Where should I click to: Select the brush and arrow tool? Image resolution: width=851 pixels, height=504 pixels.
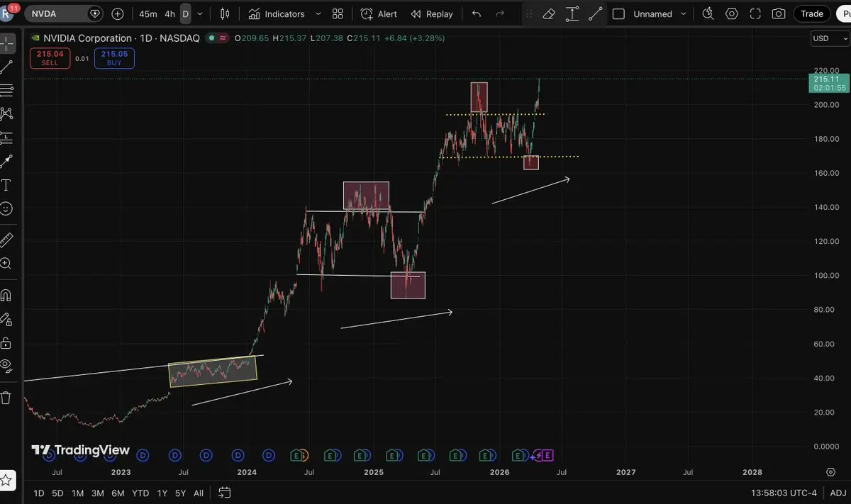6,162
